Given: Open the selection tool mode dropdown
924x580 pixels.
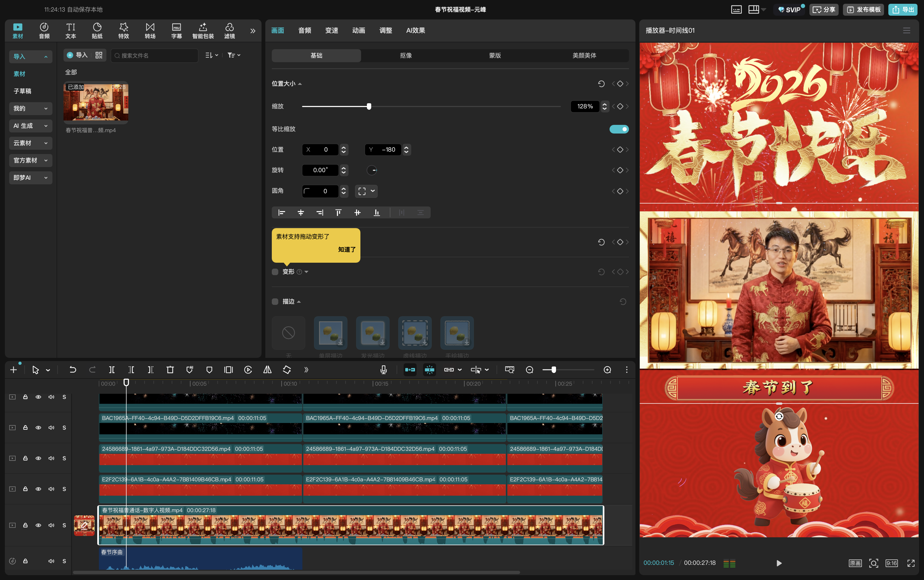Looking at the screenshot, I should click(48, 370).
